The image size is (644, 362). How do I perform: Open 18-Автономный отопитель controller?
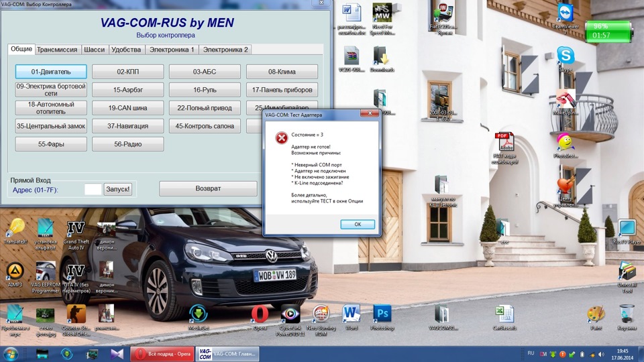click(x=51, y=107)
